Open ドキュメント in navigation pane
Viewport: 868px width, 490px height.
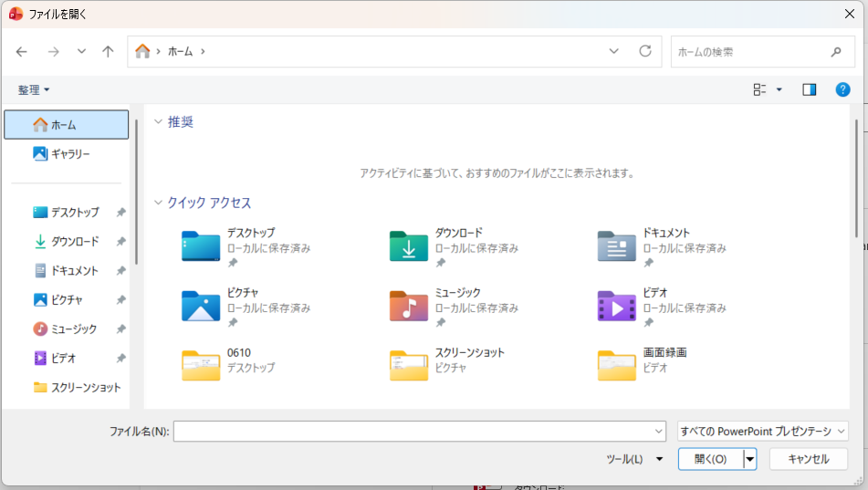pos(67,271)
